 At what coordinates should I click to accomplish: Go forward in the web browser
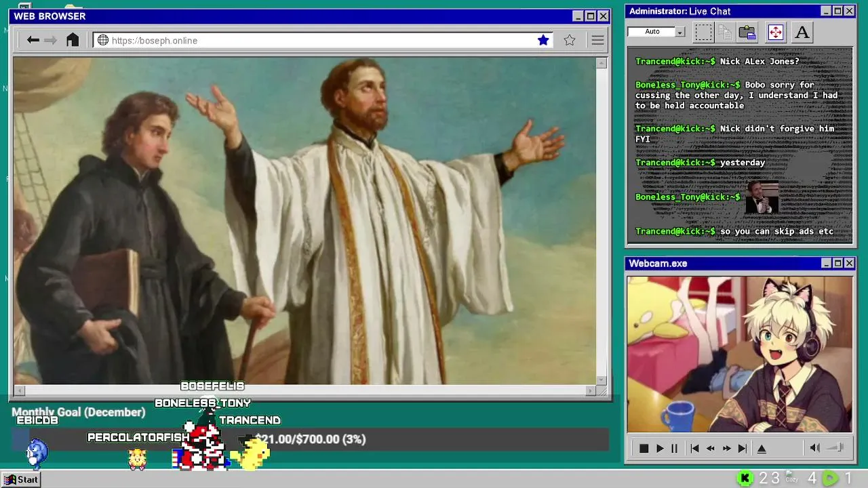click(50, 40)
